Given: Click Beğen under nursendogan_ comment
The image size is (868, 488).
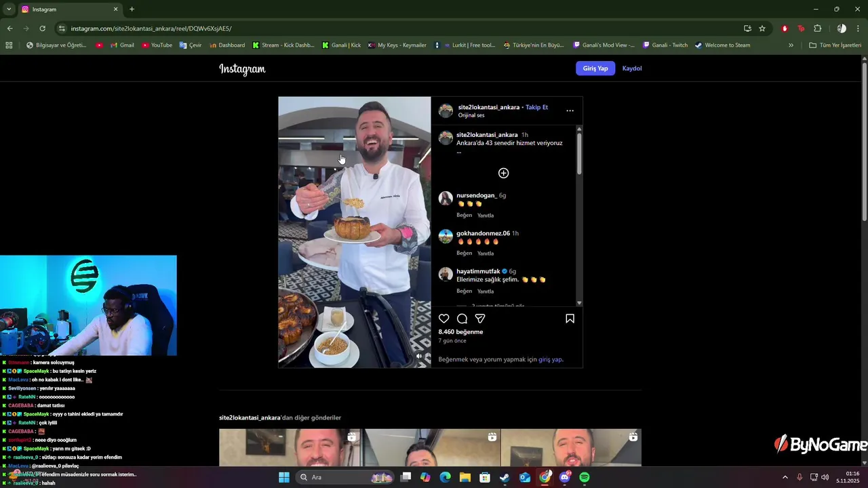Looking at the screenshot, I should pyautogui.click(x=464, y=215).
